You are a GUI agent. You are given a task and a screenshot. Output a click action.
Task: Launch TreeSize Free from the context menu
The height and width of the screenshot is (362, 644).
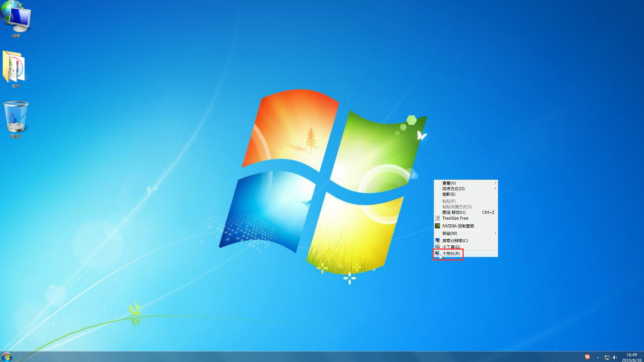tap(466, 218)
